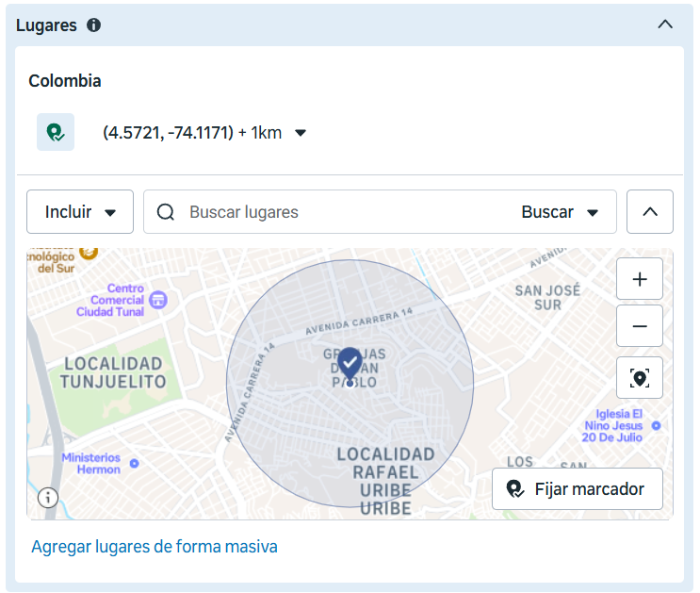Click Centro Comercial Ciudad Tunal map marker
Viewport: 700px width, 593px height.
[x=158, y=300]
